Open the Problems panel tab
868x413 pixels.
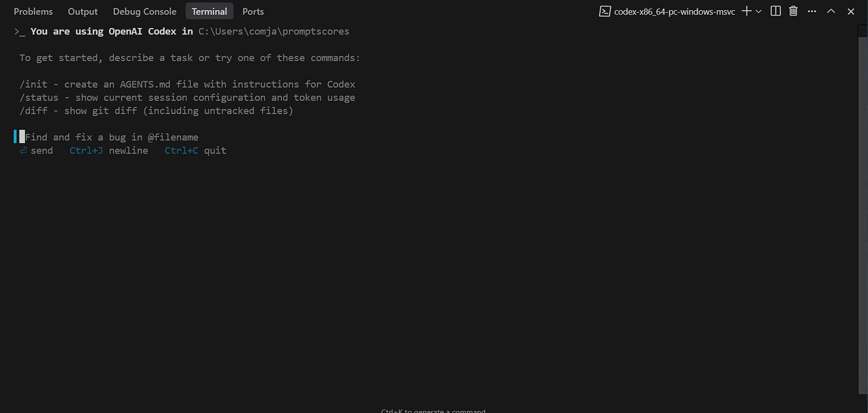pos(33,11)
